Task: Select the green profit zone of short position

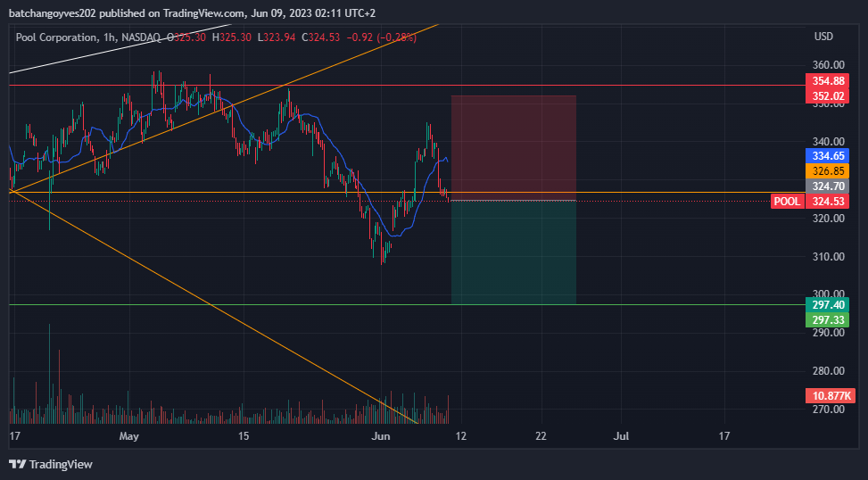Action: (514, 252)
